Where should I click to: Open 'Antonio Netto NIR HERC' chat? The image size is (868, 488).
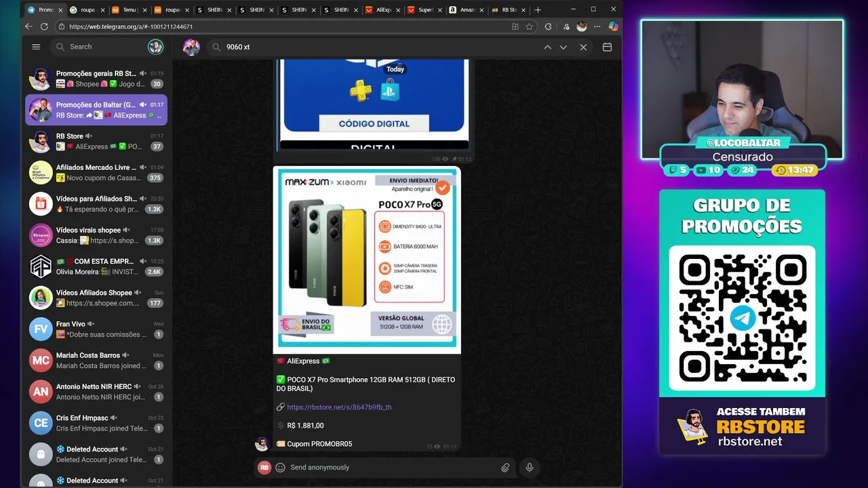(x=96, y=392)
